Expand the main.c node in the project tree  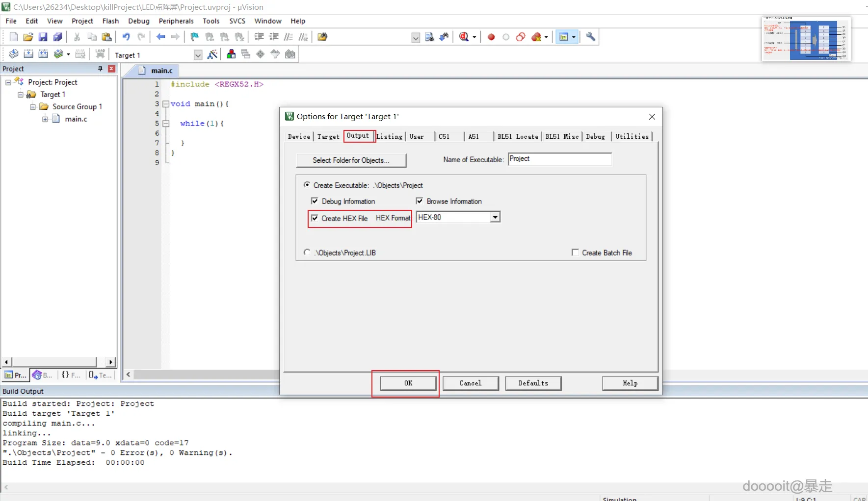coord(45,119)
